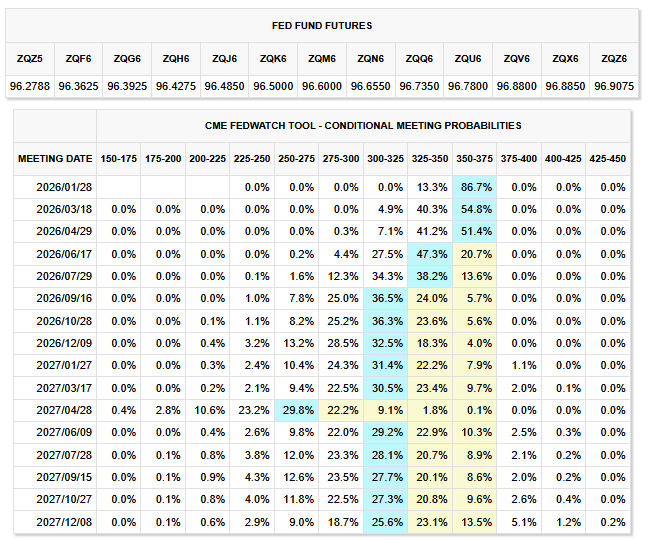Select the 425-450 rate range header
The image size is (672, 540).
click(606, 158)
